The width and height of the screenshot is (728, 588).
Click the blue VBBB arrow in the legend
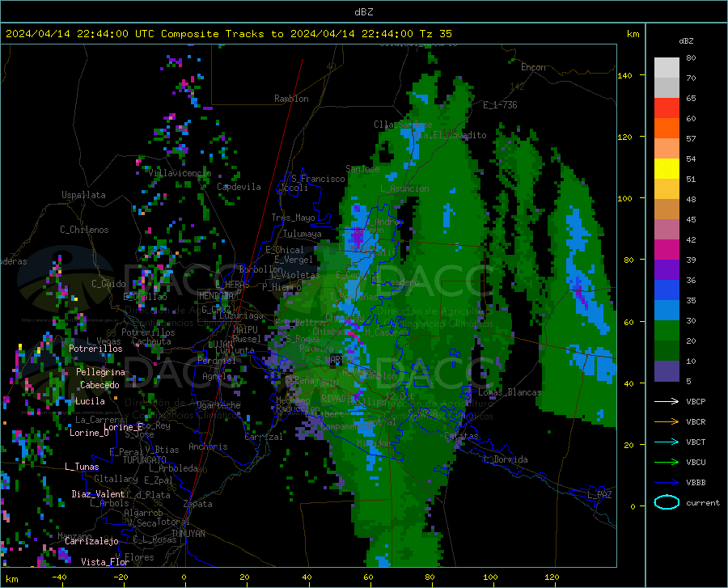pos(667,483)
